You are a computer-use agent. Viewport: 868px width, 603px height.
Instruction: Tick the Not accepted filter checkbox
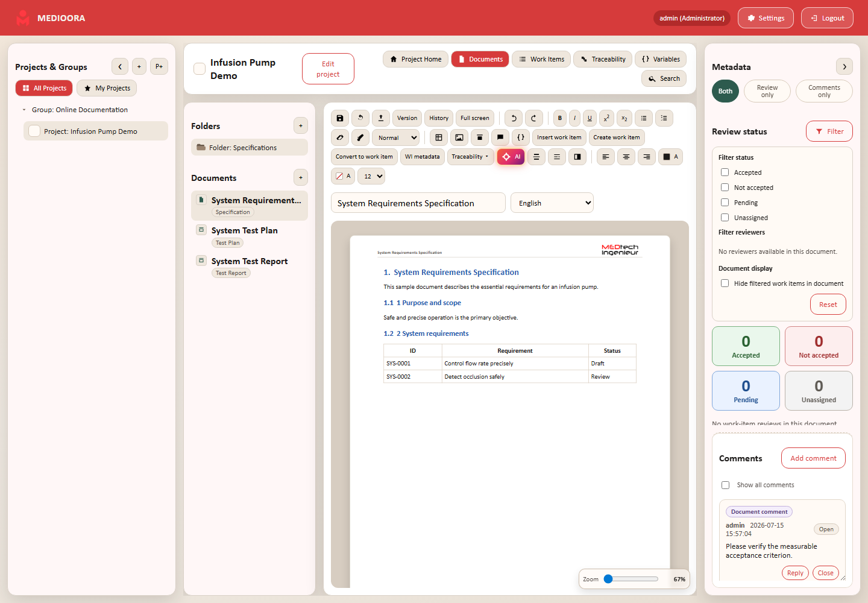coord(725,188)
